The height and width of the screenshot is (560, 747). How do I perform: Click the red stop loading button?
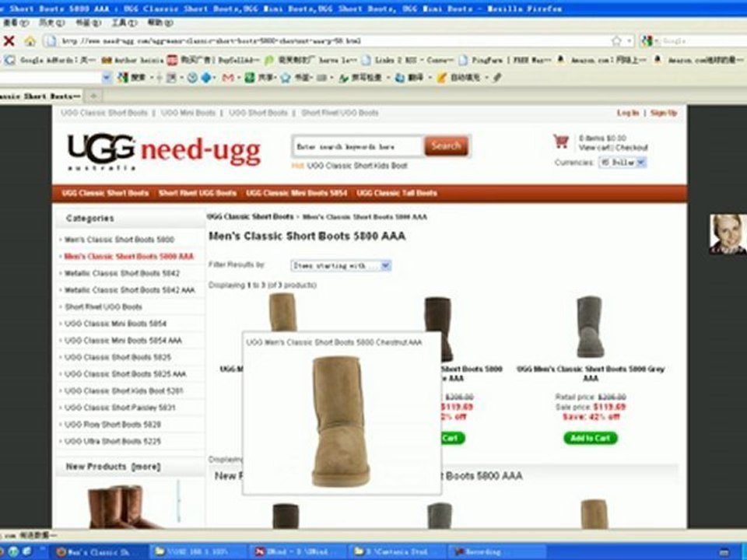pyautogui.click(x=9, y=41)
